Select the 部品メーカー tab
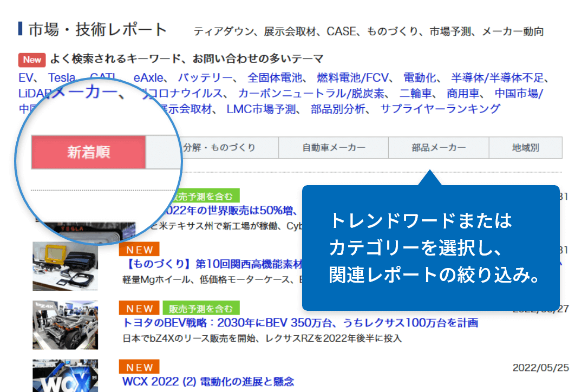This screenshot has height=392, width=588. (x=439, y=148)
